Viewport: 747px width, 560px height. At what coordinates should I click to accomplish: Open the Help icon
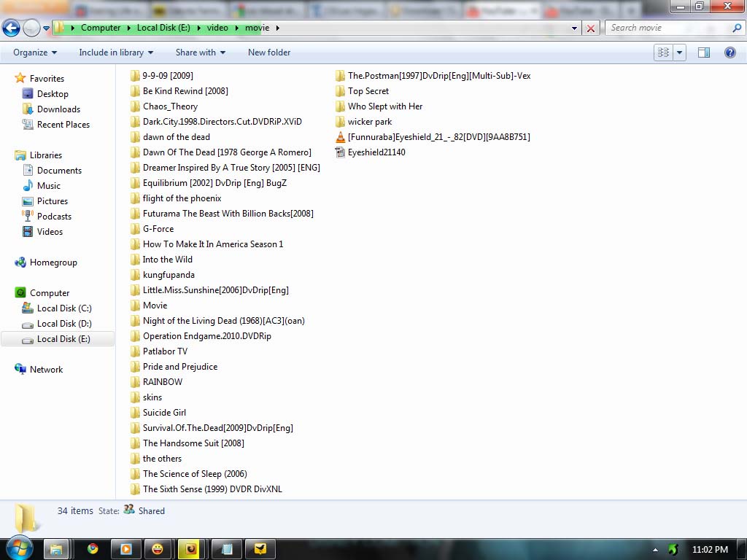729,52
